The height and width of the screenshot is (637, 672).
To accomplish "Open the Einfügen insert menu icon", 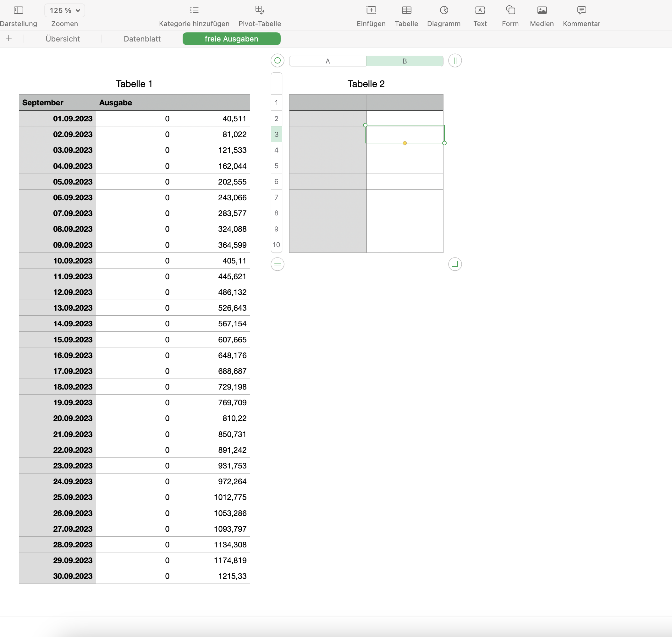I will click(x=371, y=10).
